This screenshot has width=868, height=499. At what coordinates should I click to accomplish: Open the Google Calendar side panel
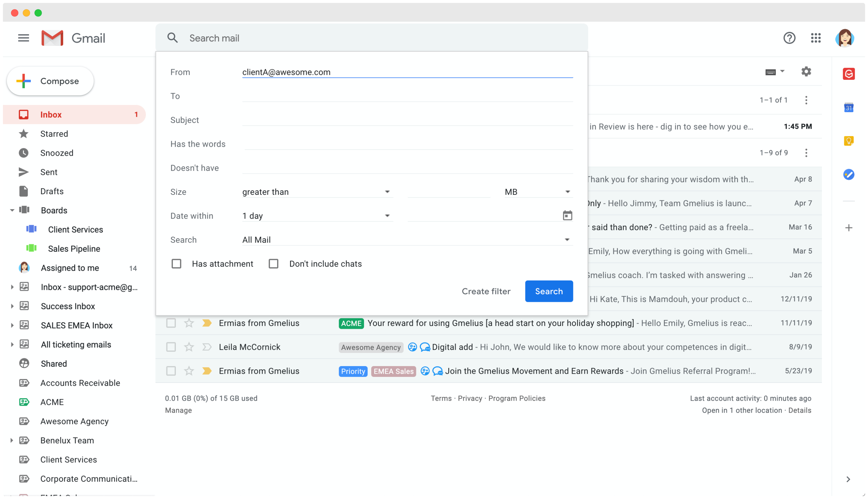tap(848, 108)
